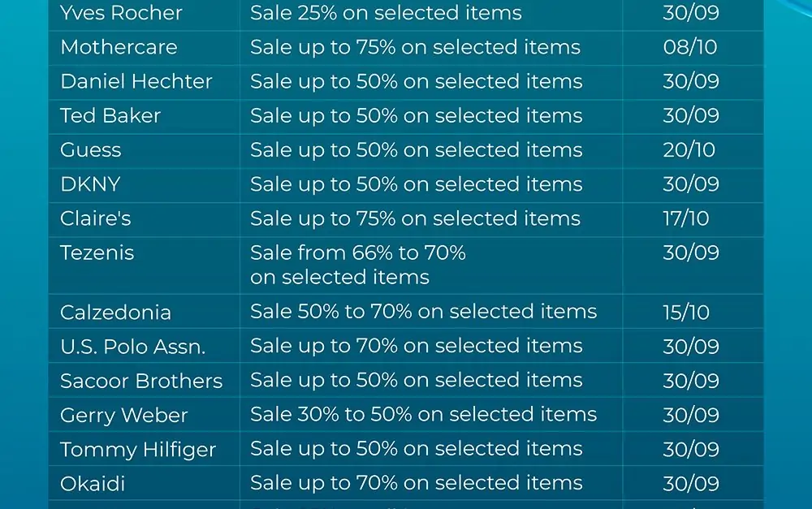812x509 pixels.
Task: Select the 20/10 end date for Guess
Action: pos(689,149)
